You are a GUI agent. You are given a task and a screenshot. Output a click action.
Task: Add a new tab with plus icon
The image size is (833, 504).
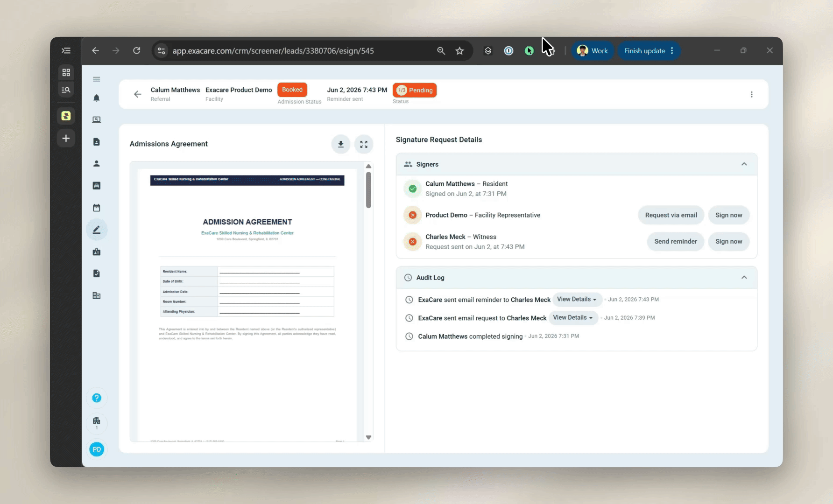click(66, 138)
